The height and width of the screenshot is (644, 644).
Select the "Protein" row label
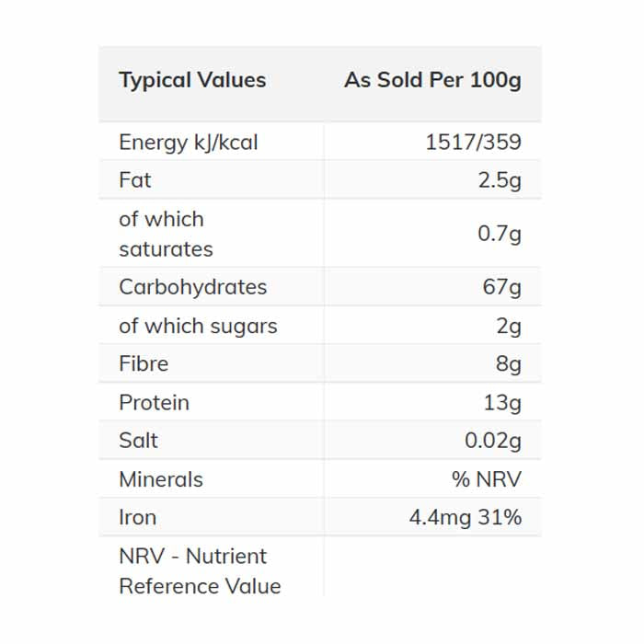(154, 402)
